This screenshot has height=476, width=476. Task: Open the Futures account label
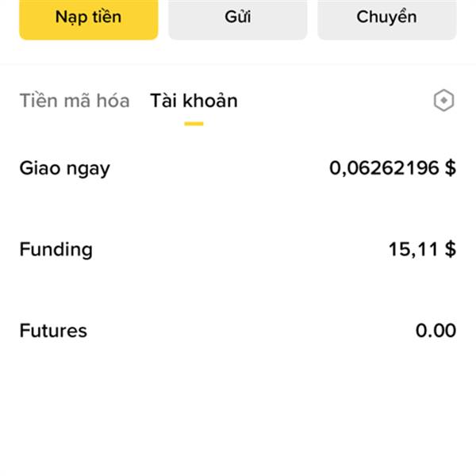click(x=53, y=330)
